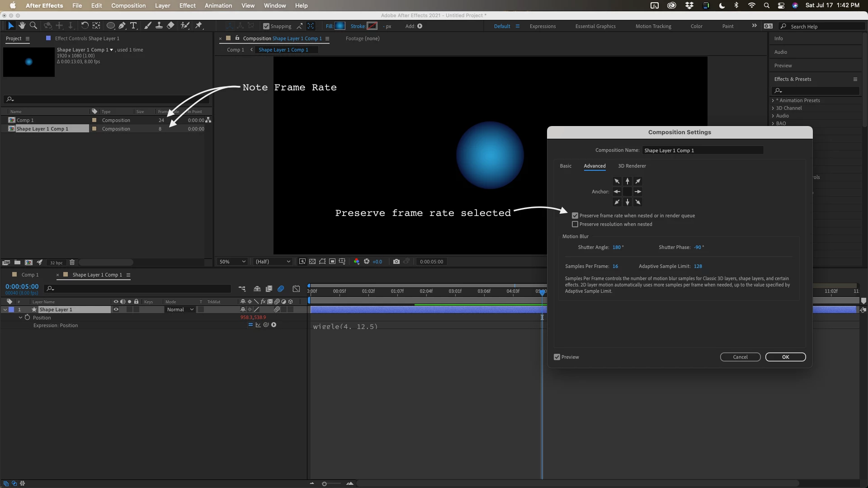This screenshot has width=868, height=488.
Task: Select the Pen tool
Action: point(122,26)
